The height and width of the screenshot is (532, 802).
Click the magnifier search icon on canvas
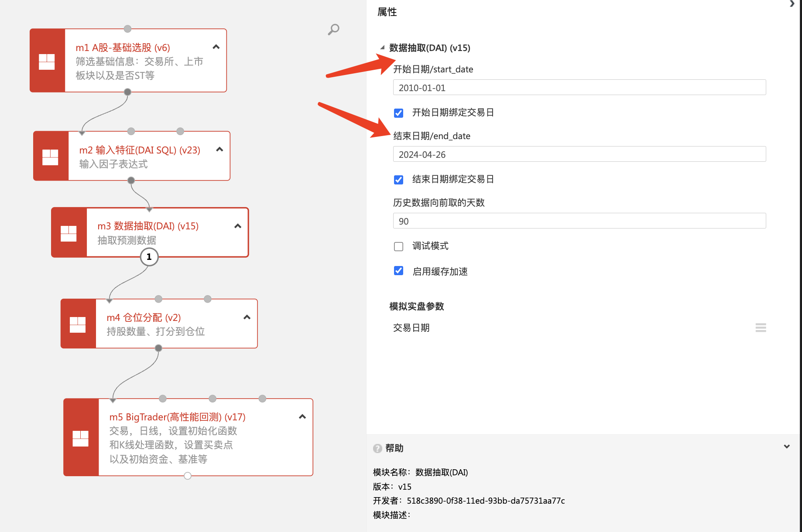coord(333,30)
